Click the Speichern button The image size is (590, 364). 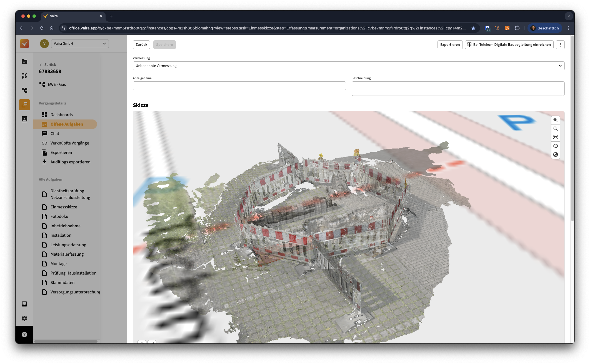pyautogui.click(x=164, y=45)
